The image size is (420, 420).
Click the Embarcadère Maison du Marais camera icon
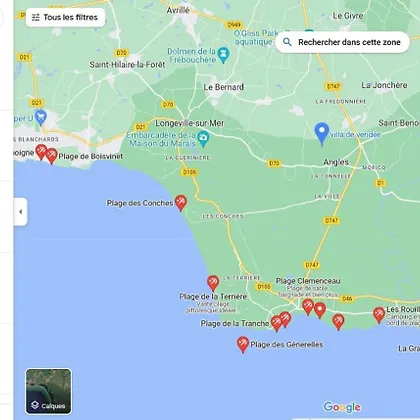203,139
